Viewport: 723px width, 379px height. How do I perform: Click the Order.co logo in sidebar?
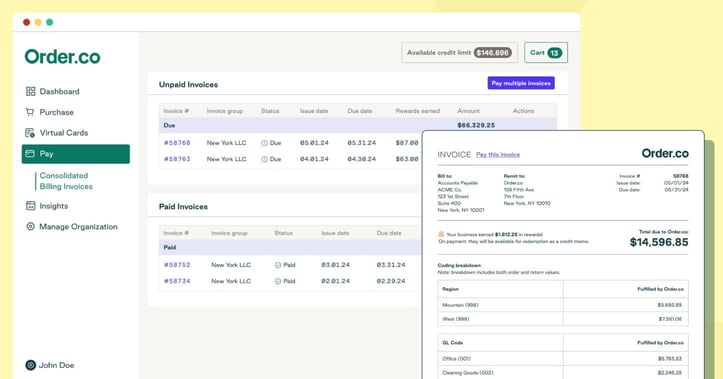click(62, 57)
